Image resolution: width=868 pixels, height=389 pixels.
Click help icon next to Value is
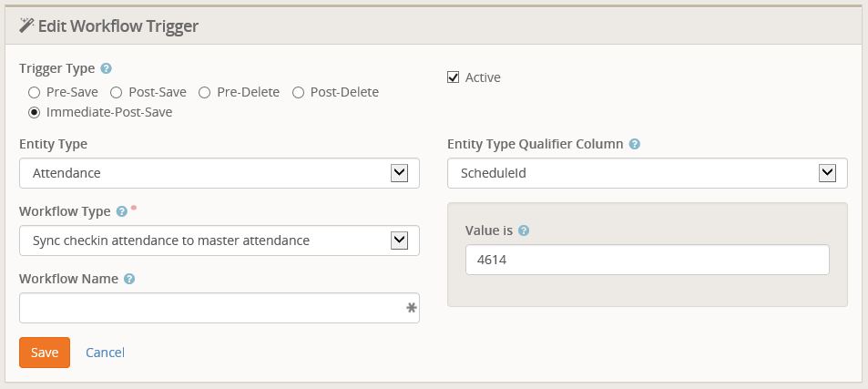click(524, 230)
